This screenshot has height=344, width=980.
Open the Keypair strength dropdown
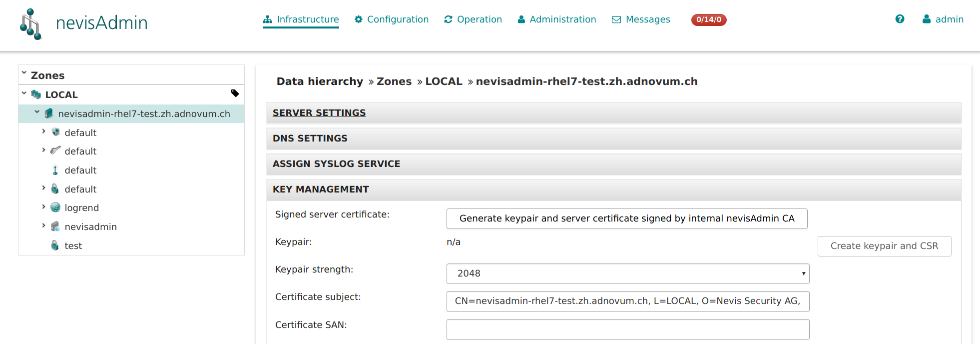[628, 273]
